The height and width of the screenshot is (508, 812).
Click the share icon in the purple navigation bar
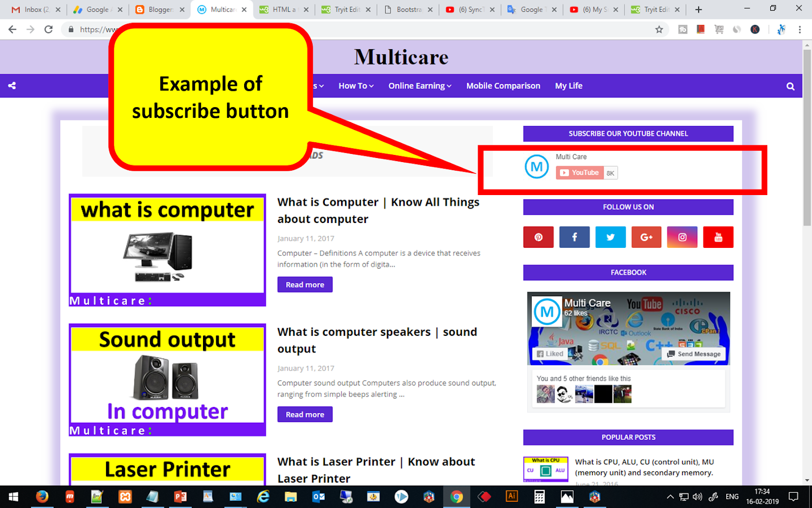(12, 86)
